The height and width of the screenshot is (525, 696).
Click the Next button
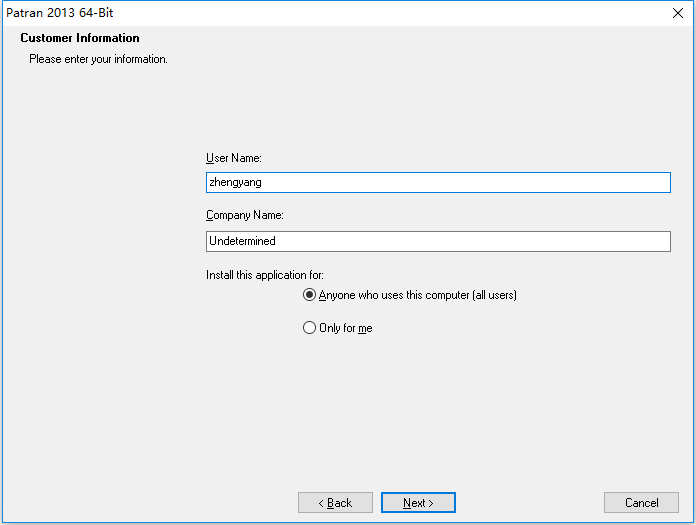[x=418, y=502]
